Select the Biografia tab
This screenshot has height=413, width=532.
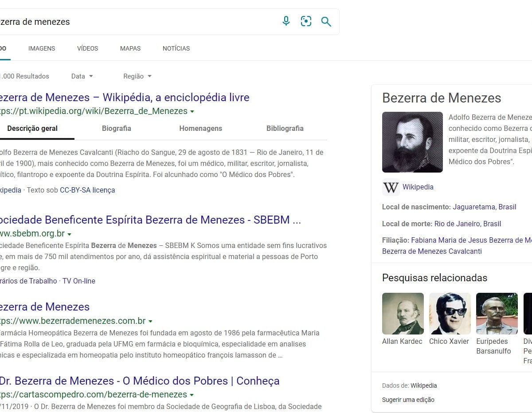[x=117, y=129]
